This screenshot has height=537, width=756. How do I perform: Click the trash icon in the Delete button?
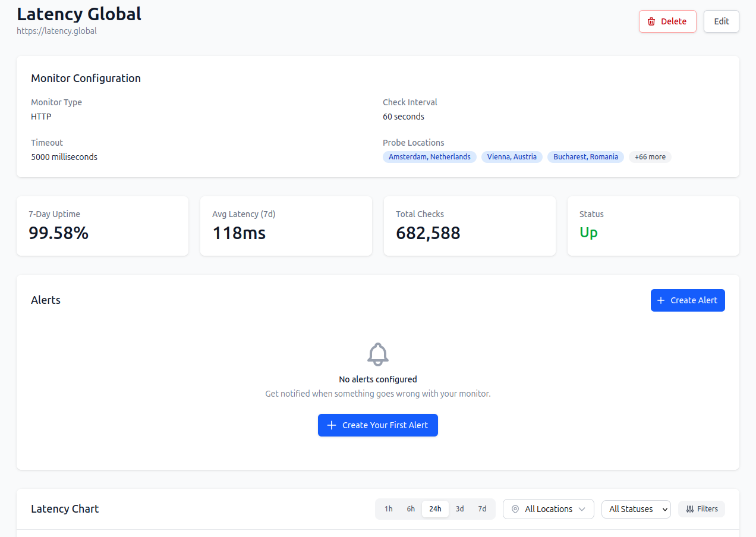pyautogui.click(x=652, y=21)
